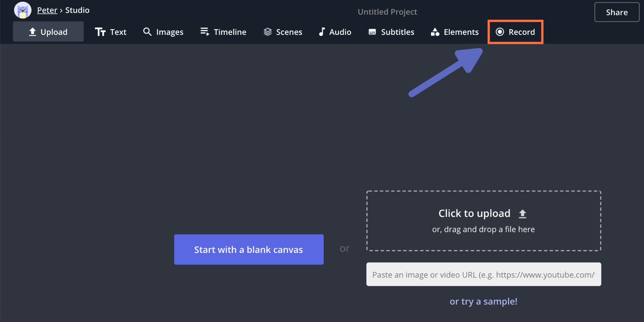The image size is (644, 322).
Task: Focus the image or video URL field
Action: [483, 274]
